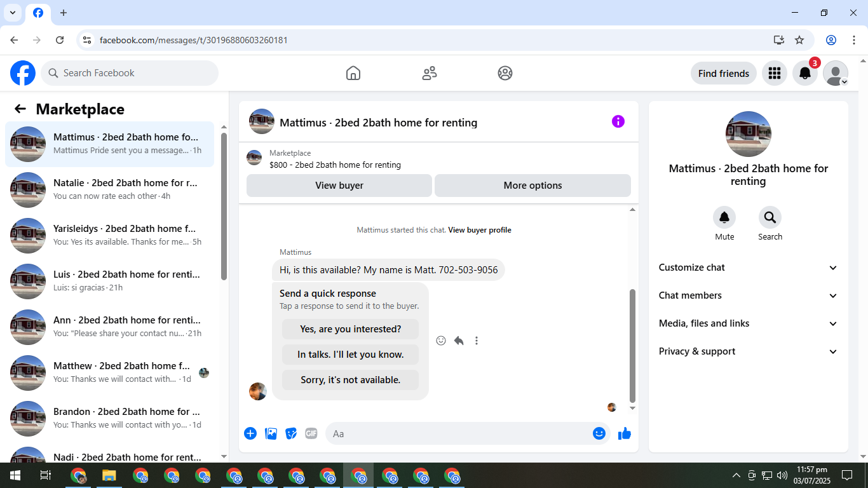Open File Explorer from taskbar

point(109,475)
